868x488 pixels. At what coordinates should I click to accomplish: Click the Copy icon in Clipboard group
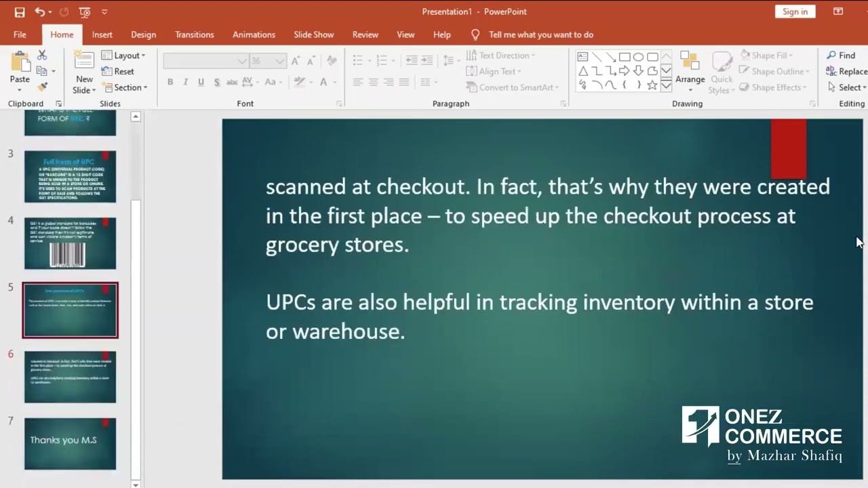click(x=42, y=71)
